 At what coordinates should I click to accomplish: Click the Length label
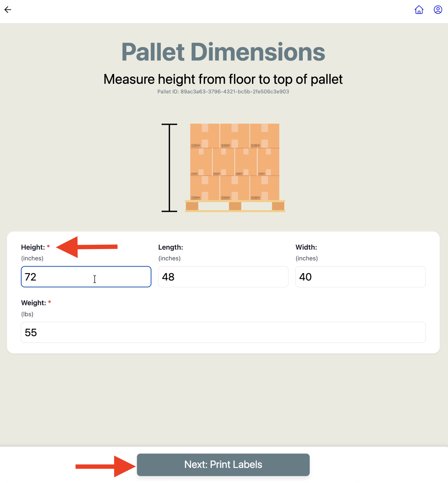pyautogui.click(x=171, y=247)
